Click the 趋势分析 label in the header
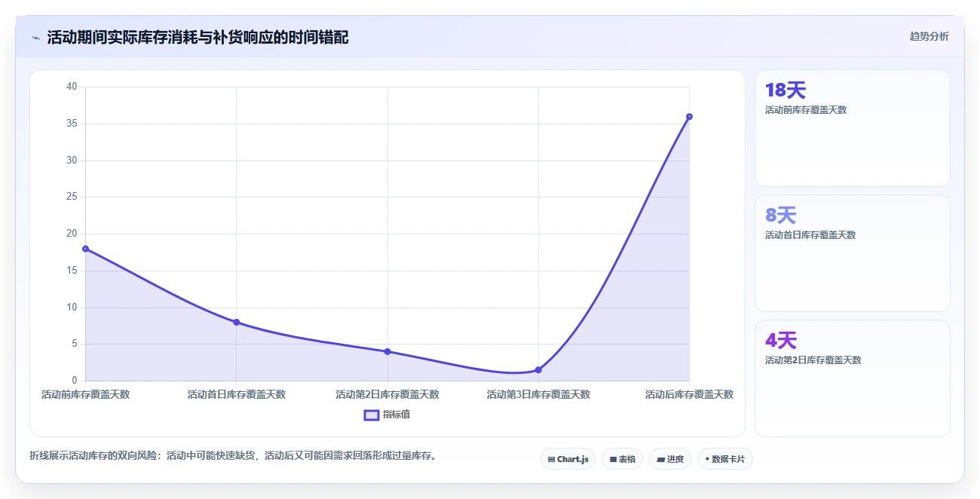This screenshot has width=980, height=499. (929, 36)
